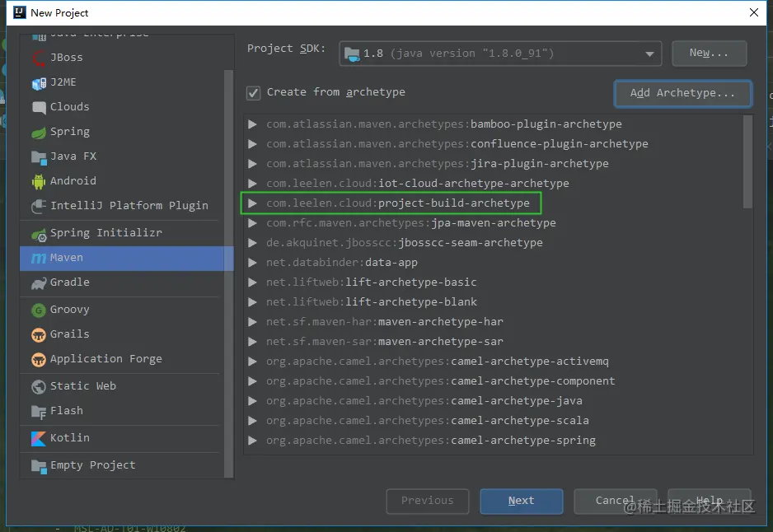
Task: Select Static Web label in list
Action: coord(83,385)
